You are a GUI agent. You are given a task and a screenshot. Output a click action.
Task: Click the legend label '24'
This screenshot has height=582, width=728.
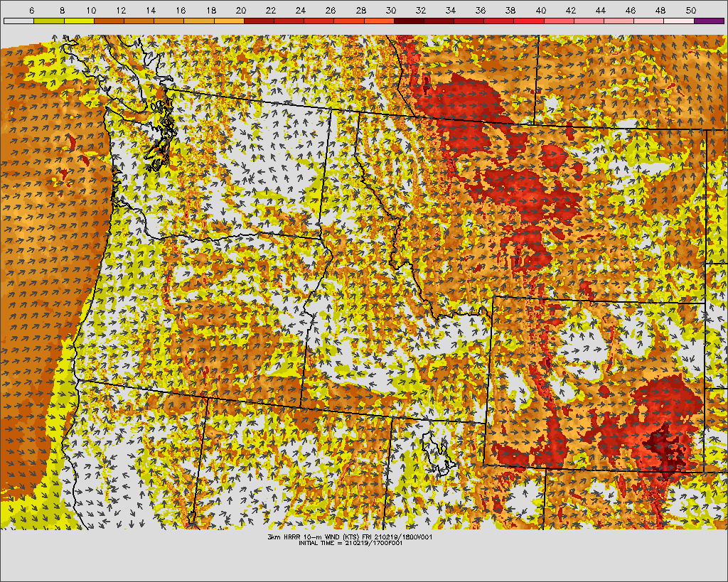pyautogui.click(x=301, y=10)
